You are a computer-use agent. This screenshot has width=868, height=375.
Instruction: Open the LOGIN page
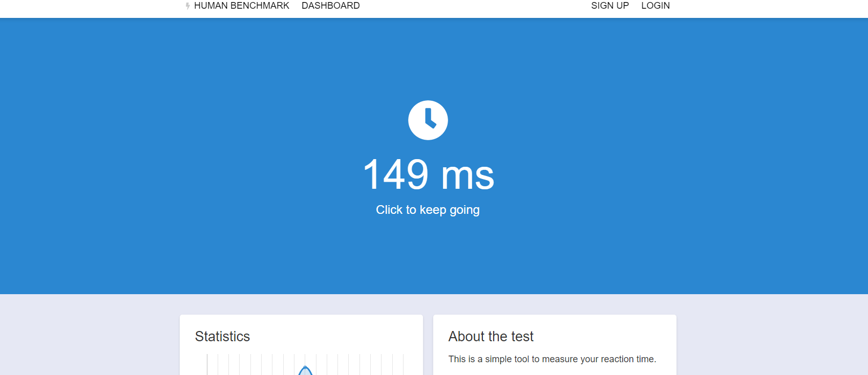click(x=655, y=6)
